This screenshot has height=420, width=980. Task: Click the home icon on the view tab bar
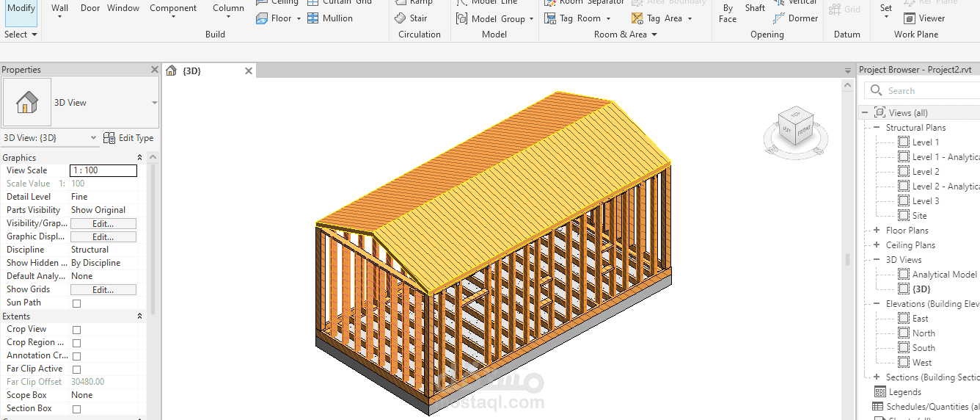[171, 70]
